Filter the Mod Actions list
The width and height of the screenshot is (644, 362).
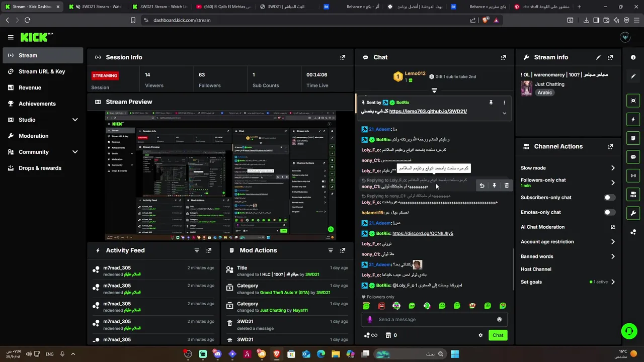(x=331, y=250)
